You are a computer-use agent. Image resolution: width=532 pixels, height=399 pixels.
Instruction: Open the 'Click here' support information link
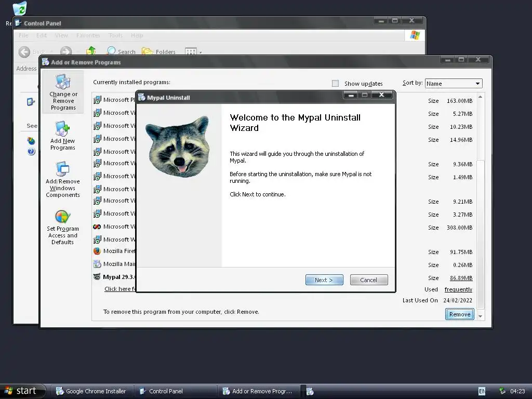tap(120, 289)
